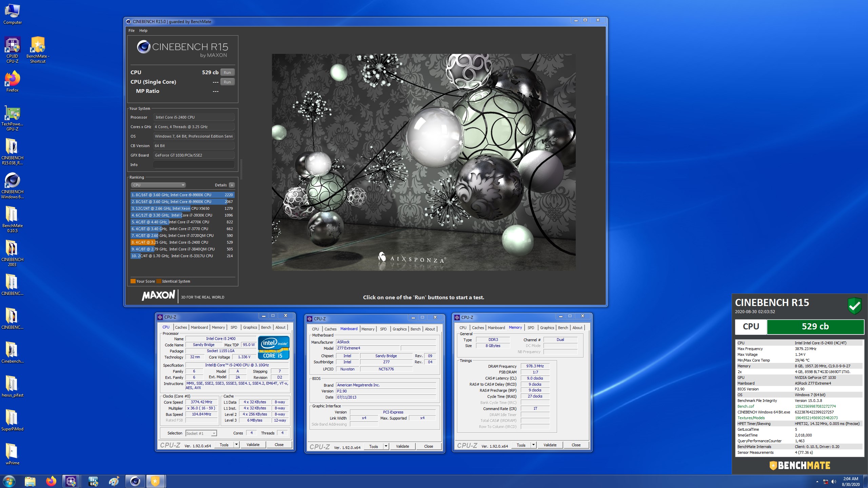
Task: Select ranking row Intel Core i9-9900K 2220
Action: [x=182, y=195]
